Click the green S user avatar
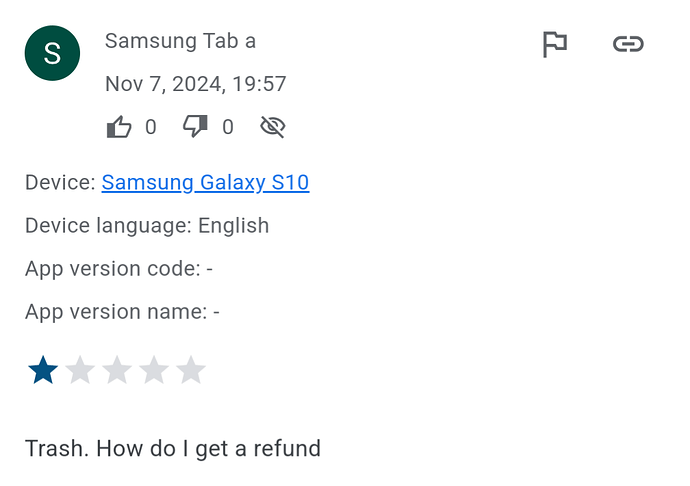Viewport: 690px width, 486px height. (52, 53)
